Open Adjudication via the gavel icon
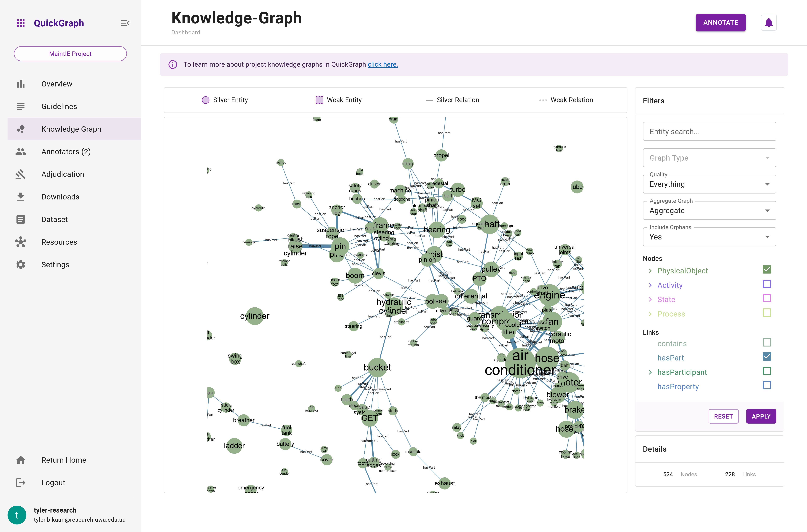 pos(21,174)
